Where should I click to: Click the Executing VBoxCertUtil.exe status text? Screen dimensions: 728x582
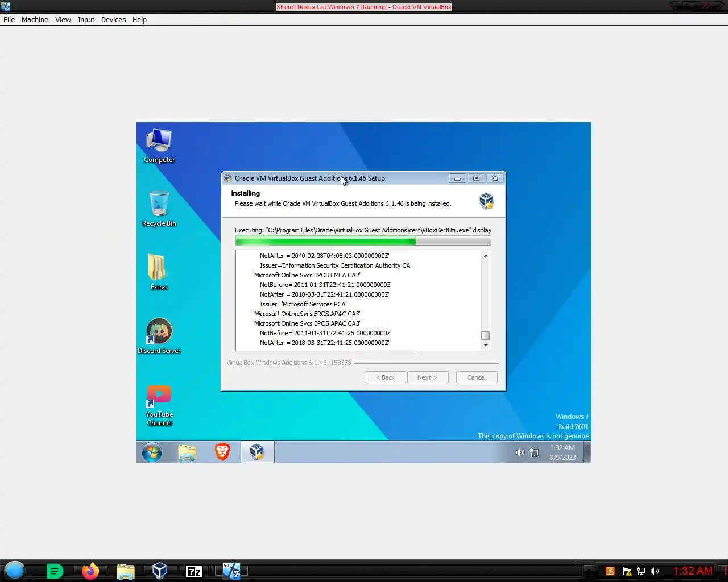[363, 230]
